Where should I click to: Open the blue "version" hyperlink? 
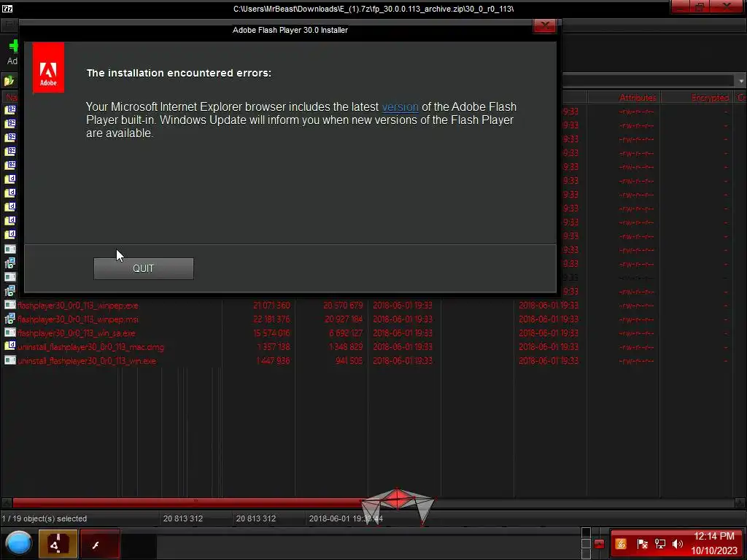pyautogui.click(x=400, y=106)
